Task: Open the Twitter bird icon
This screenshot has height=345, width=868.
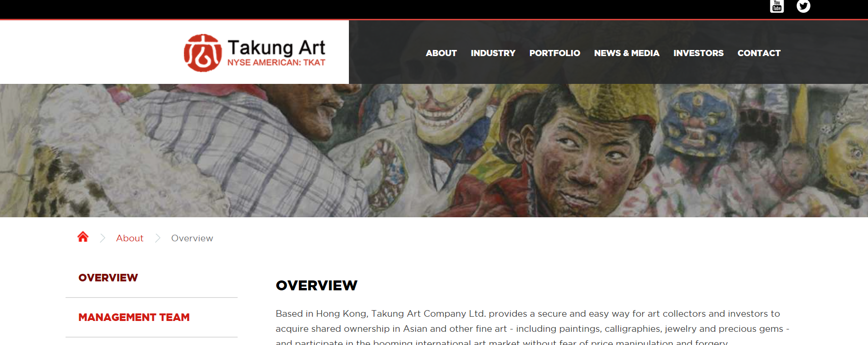Action: [x=803, y=6]
